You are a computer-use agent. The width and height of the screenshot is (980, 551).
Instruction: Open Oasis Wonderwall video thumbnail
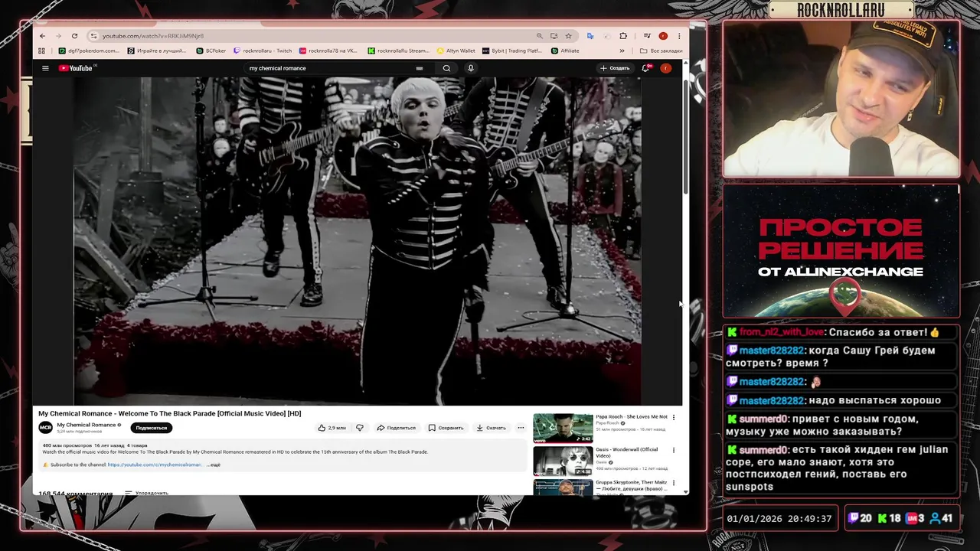563,461
